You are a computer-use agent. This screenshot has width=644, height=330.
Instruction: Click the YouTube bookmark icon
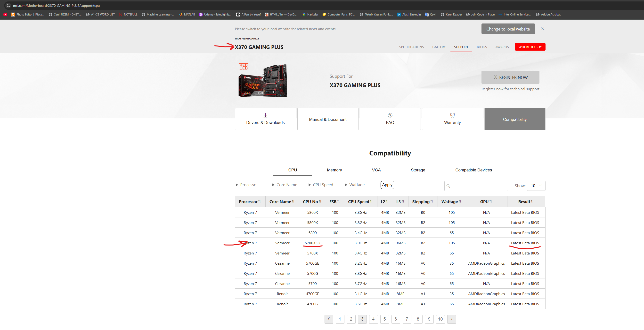click(5, 15)
